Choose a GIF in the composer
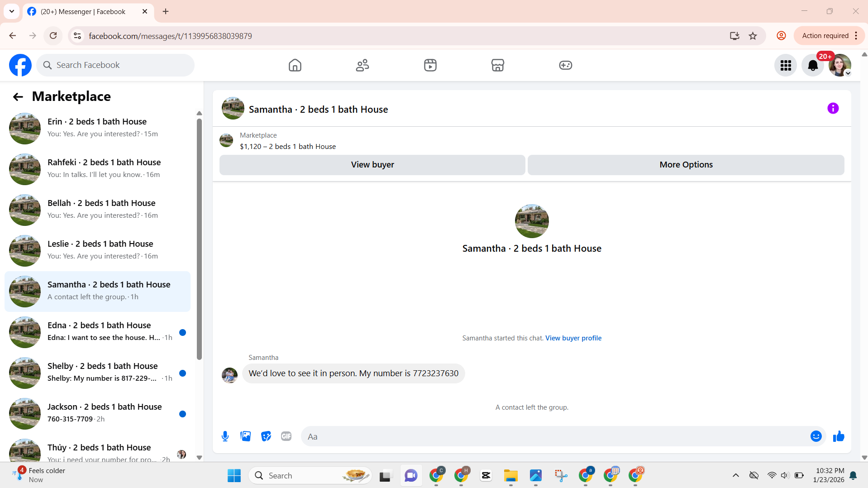Screen dimensions: 868x488 286,436
